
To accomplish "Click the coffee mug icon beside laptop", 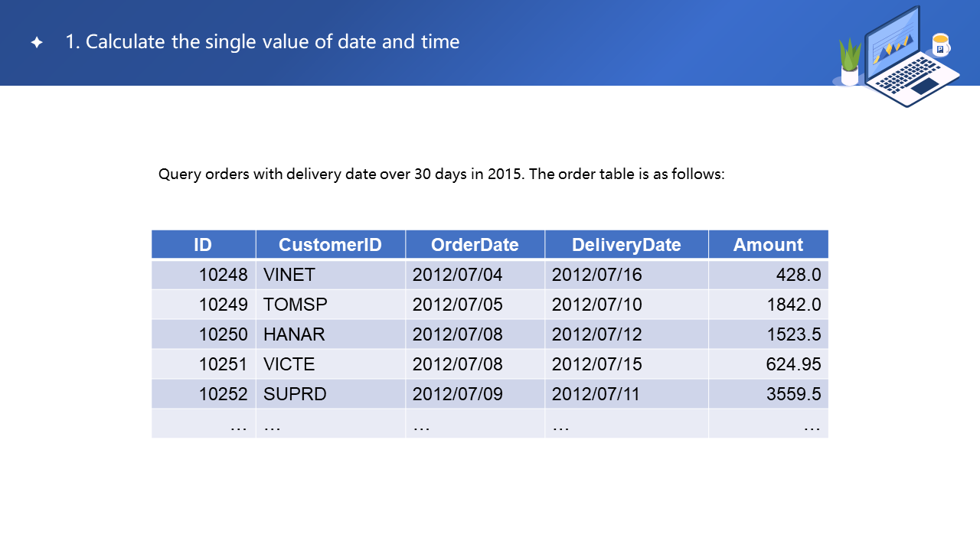I will [x=940, y=44].
